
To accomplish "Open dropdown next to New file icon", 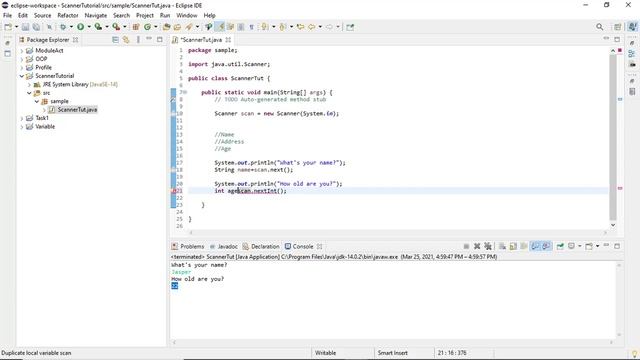I will click(x=16, y=27).
